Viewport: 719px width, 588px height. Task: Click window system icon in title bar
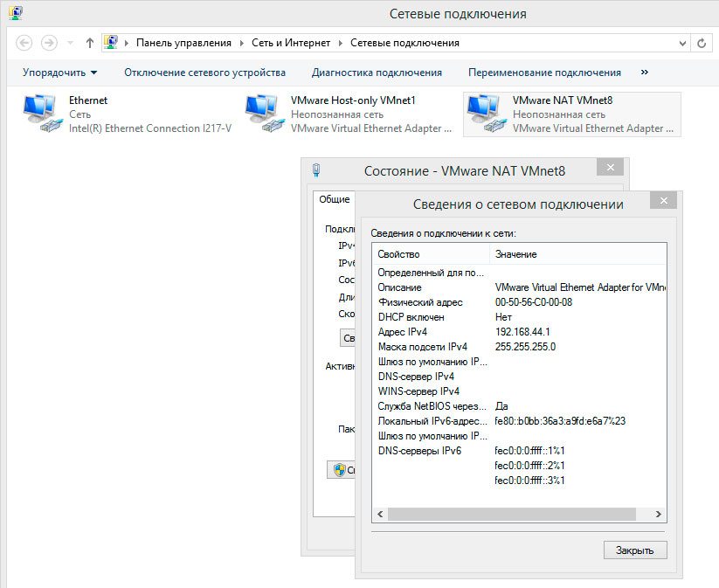click(16, 12)
